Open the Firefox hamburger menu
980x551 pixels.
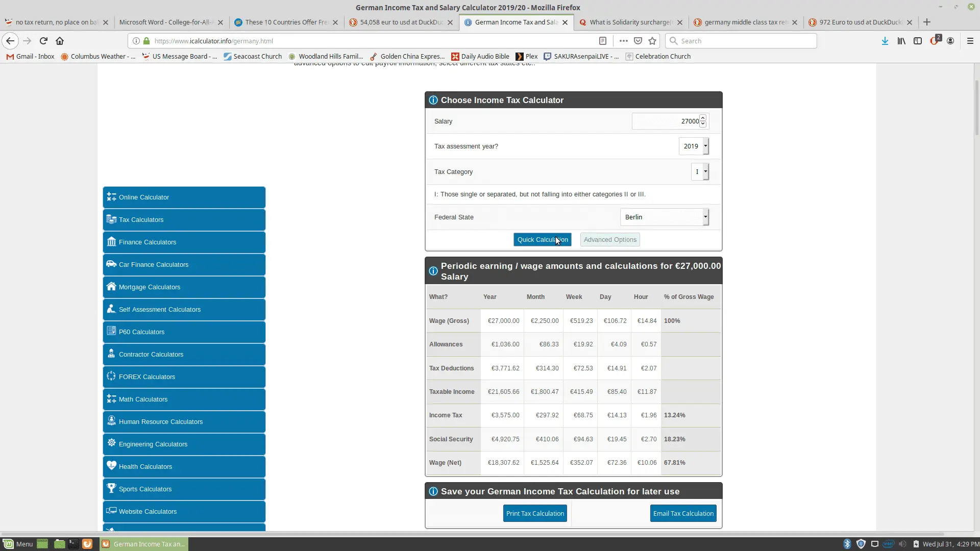(970, 41)
